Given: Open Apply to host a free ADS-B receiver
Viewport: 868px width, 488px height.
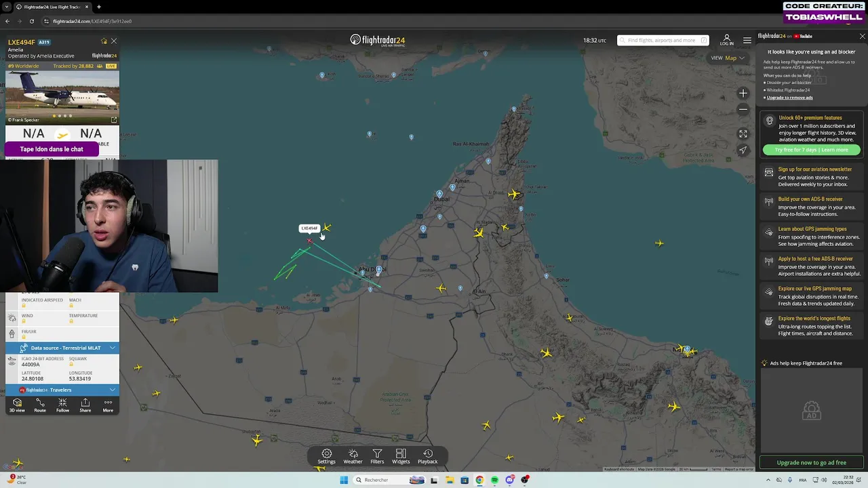Looking at the screenshot, I should (x=816, y=259).
